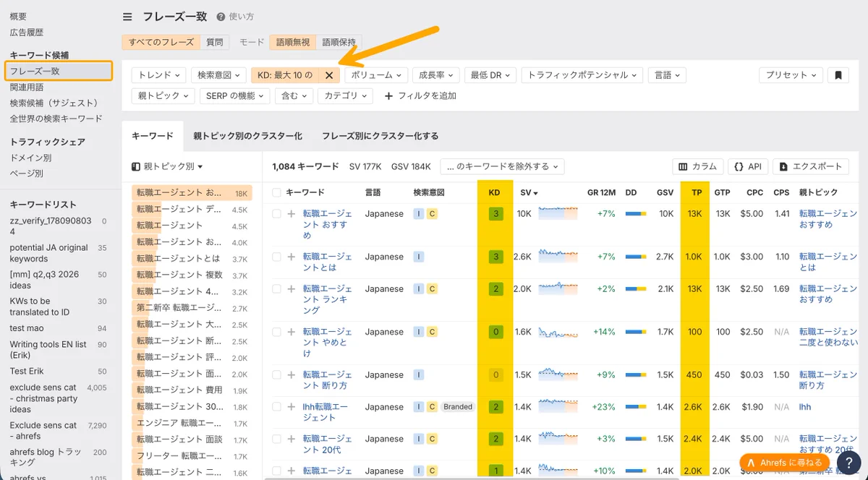
Task: Click the Ahrefs に尋ねる button
Action: coord(785,463)
